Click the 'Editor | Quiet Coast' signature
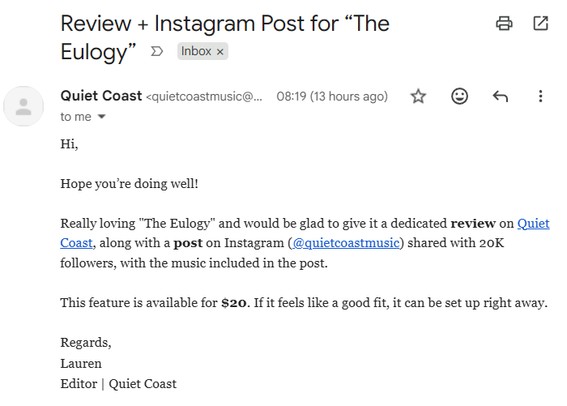The height and width of the screenshot is (406, 567). [x=119, y=384]
